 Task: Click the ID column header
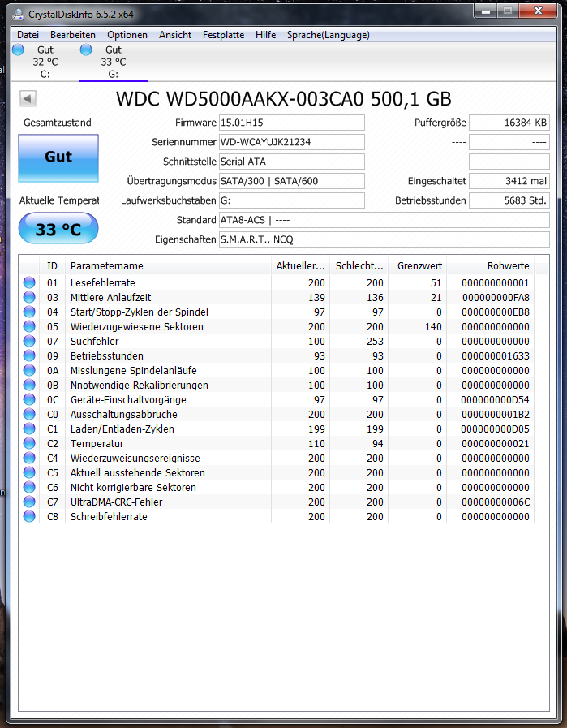coord(52,266)
